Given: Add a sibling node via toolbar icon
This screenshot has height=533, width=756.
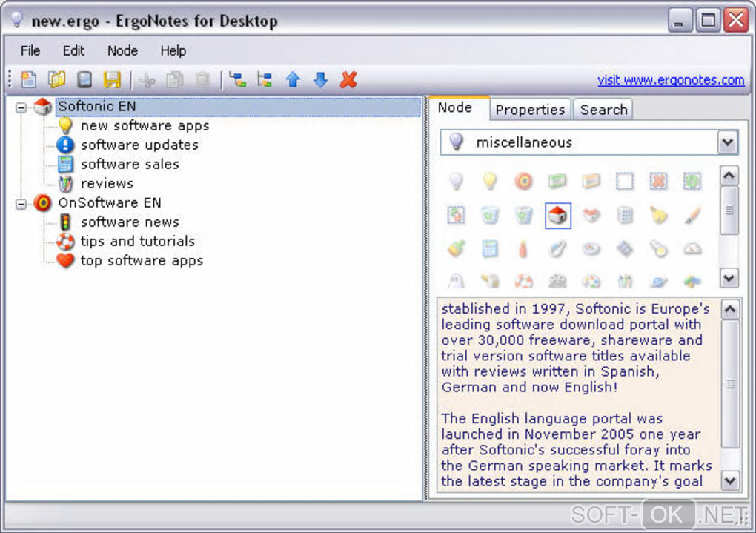Looking at the screenshot, I should (265, 79).
